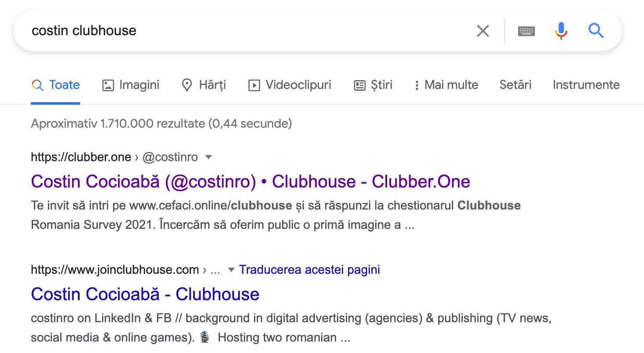The width and height of the screenshot is (644, 353).
Task: Open the on-screen keyboard input tool
Action: [527, 31]
